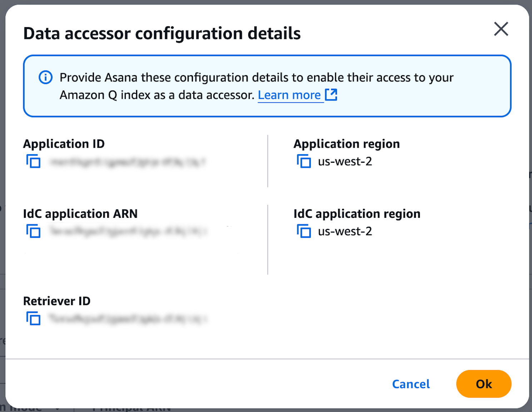532x412 pixels.
Task: Select us-west-2 text under Application region
Action: pyautogui.click(x=345, y=162)
